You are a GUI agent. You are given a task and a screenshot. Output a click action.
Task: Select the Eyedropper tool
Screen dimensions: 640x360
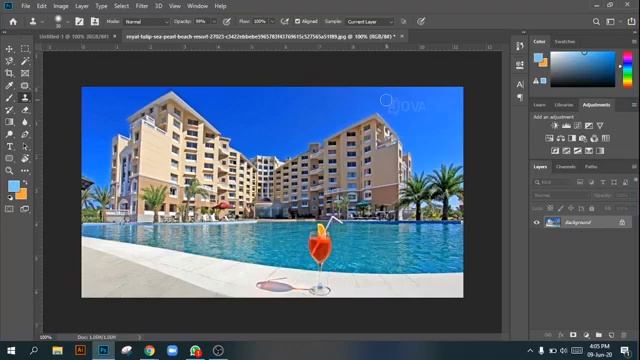9,86
